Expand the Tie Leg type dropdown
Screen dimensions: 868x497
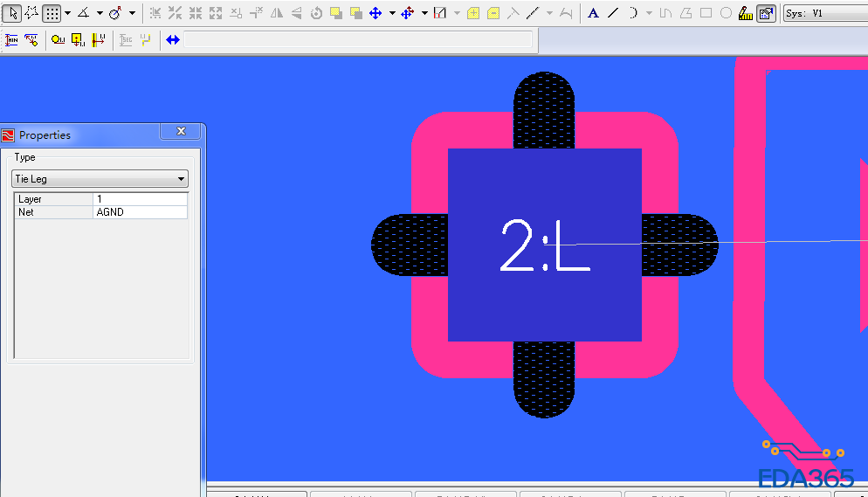[x=182, y=179]
